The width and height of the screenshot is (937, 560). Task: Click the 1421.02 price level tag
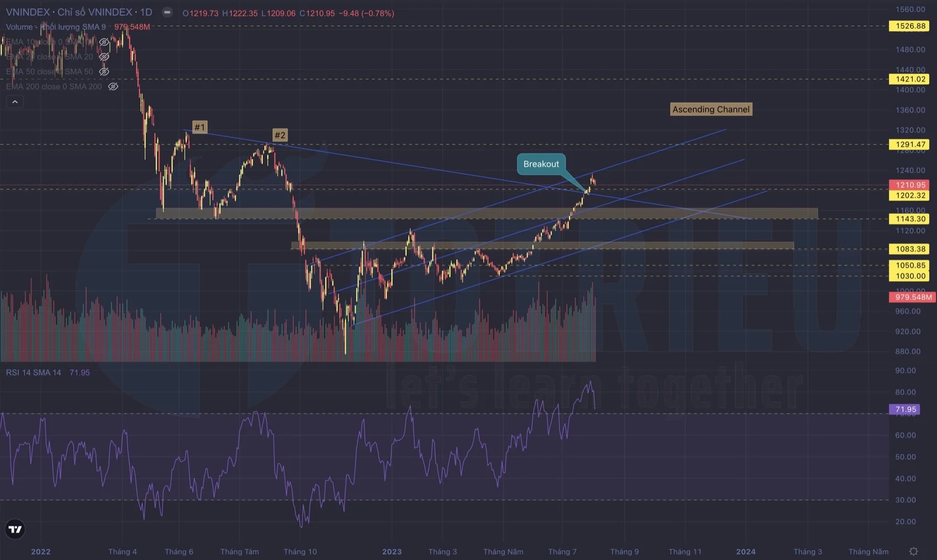909,79
